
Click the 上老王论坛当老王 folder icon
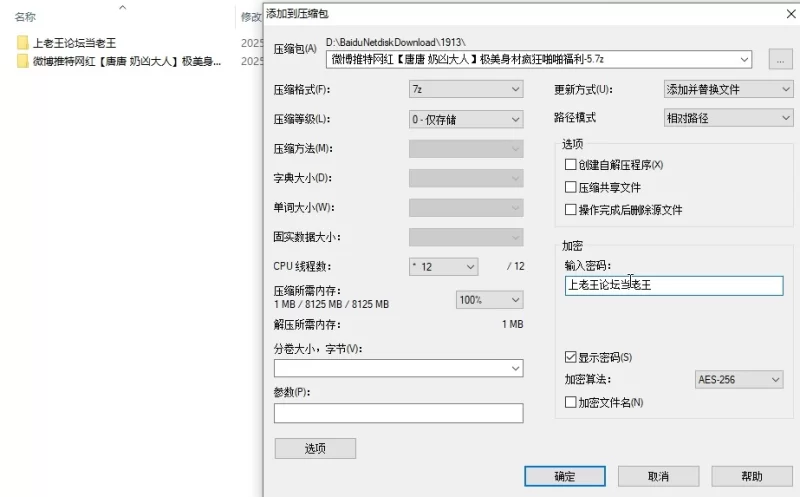[22, 43]
